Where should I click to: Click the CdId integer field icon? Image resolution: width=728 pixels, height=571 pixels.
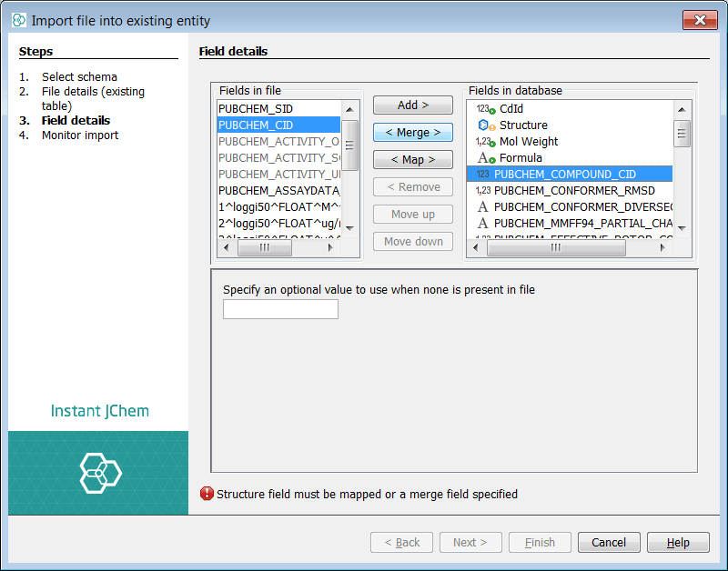coord(485,109)
